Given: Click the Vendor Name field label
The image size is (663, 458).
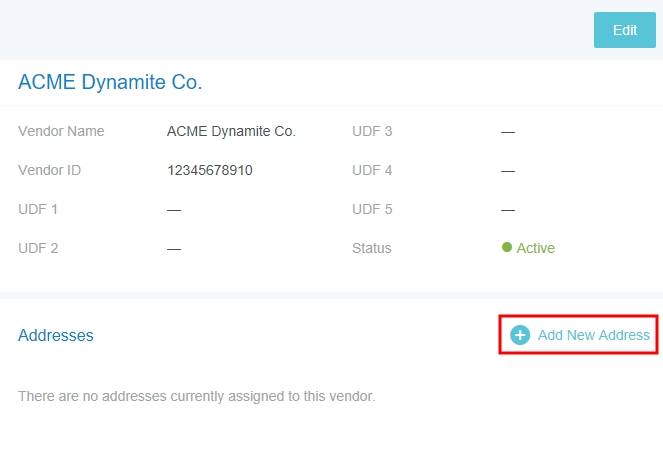Looking at the screenshot, I should click(61, 131).
